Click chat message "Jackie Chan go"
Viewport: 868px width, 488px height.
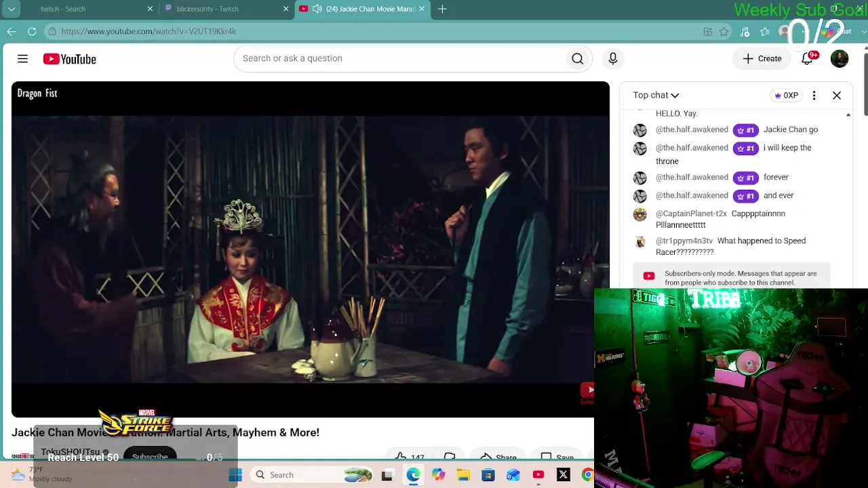[x=791, y=129]
